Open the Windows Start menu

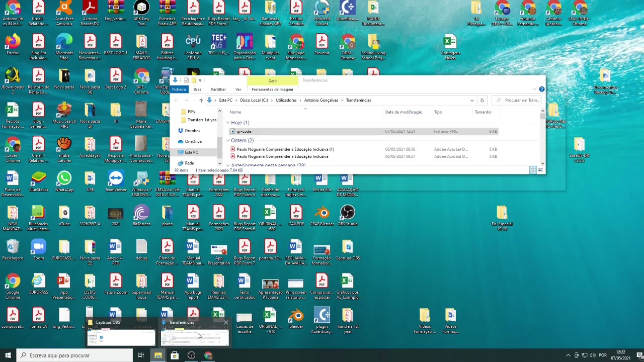pos(8,355)
